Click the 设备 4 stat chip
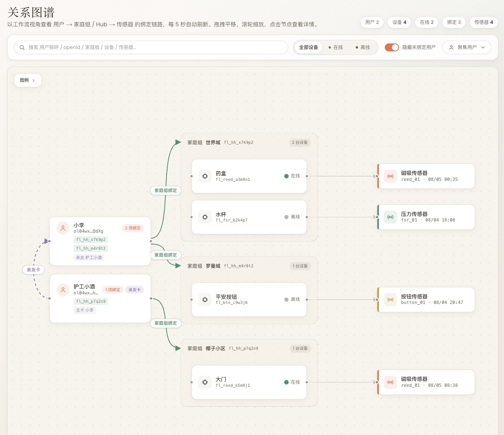Viewport: 504px width, 435px height. point(399,22)
